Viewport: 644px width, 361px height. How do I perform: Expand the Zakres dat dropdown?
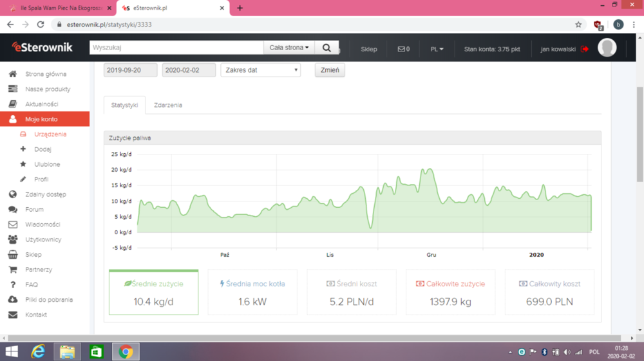(x=260, y=70)
